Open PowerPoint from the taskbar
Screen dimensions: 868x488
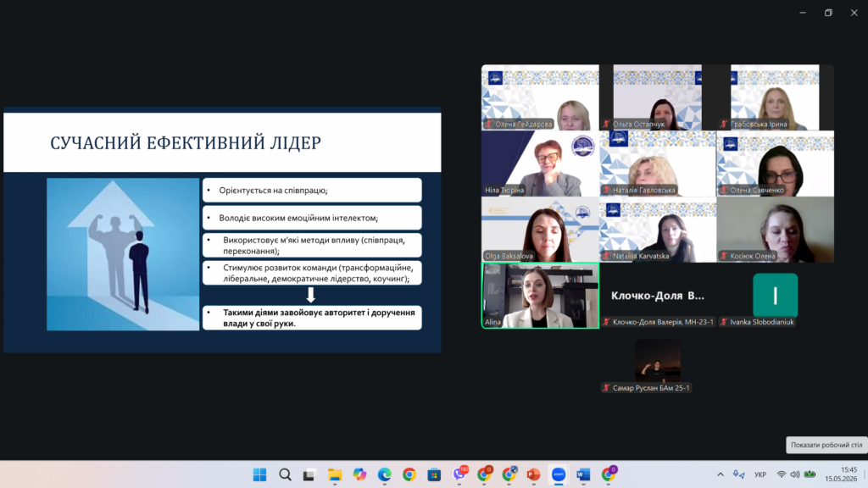point(533,474)
